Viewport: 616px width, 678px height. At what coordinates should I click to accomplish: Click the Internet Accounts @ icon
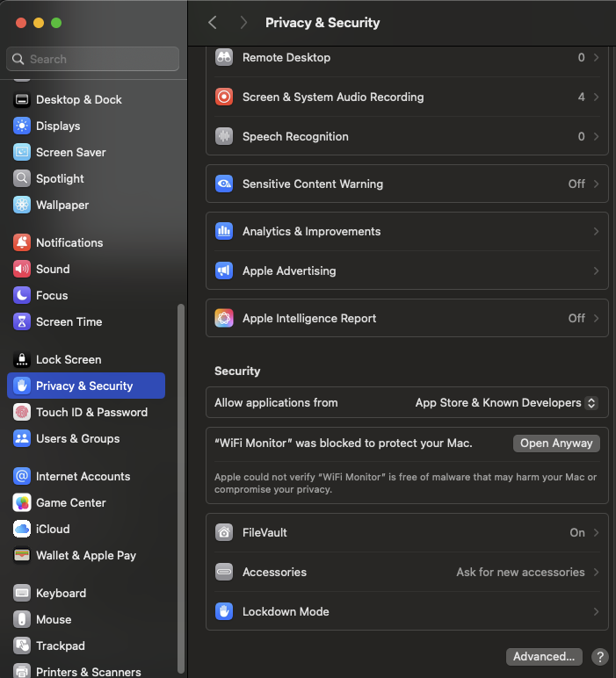tap(22, 477)
